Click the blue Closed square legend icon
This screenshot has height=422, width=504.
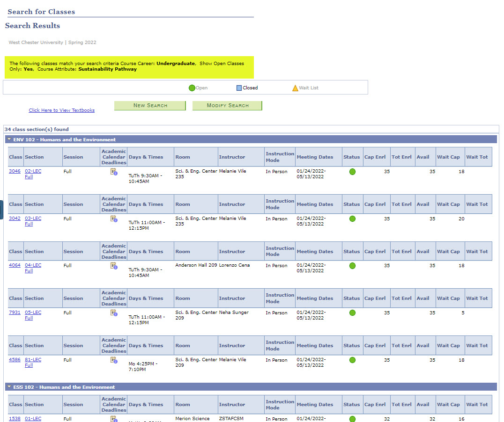click(x=239, y=88)
